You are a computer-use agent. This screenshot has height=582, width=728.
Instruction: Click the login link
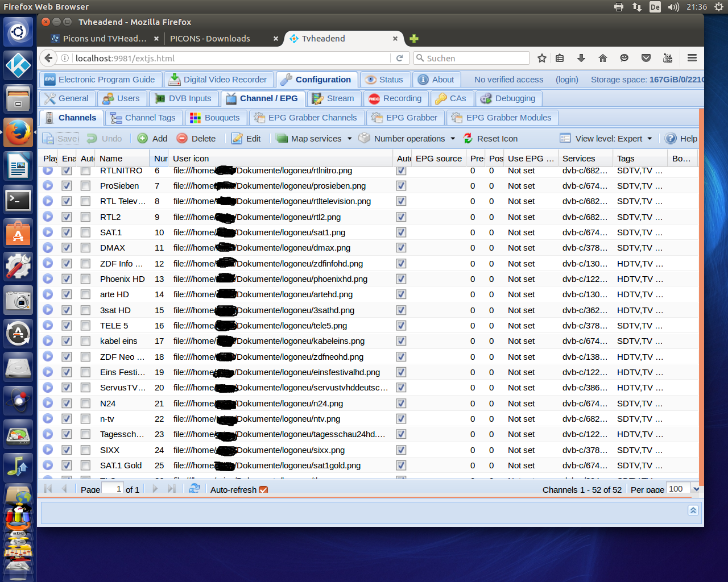pos(567,80)
